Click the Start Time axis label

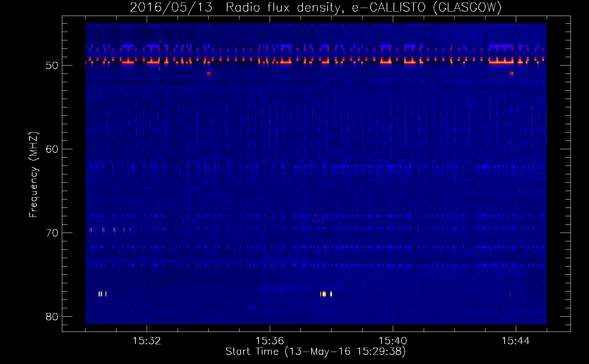(316, 352)
